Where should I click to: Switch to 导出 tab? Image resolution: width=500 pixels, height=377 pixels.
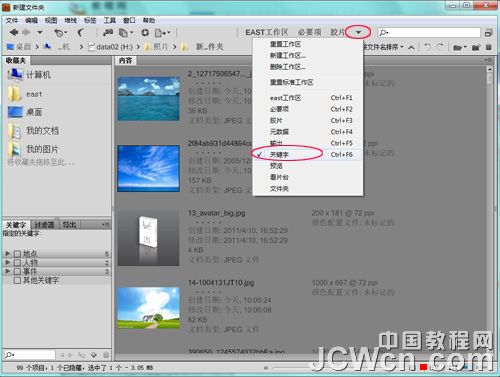(69, 225)
